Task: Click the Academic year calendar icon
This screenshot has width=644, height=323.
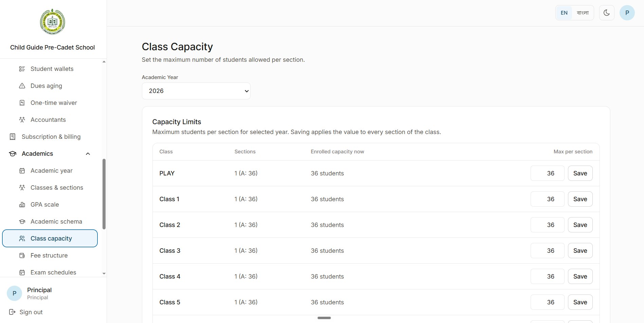Action: click(x=22, y=171)
